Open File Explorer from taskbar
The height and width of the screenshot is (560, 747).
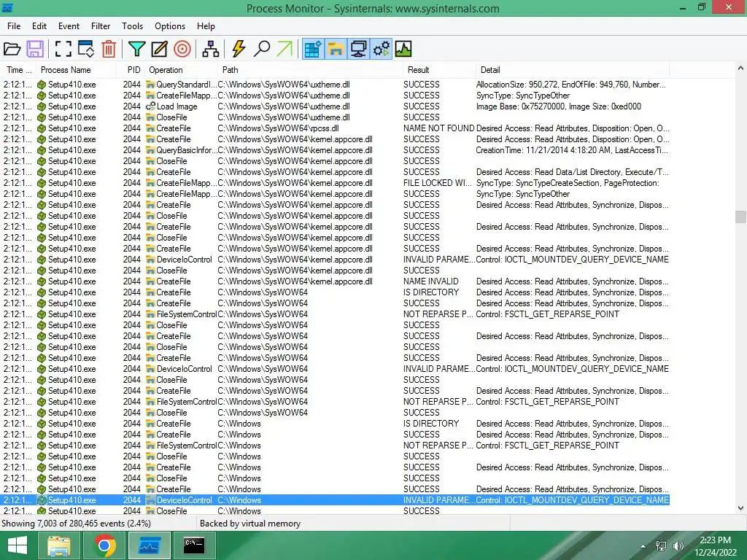click(x=59, y=545)
